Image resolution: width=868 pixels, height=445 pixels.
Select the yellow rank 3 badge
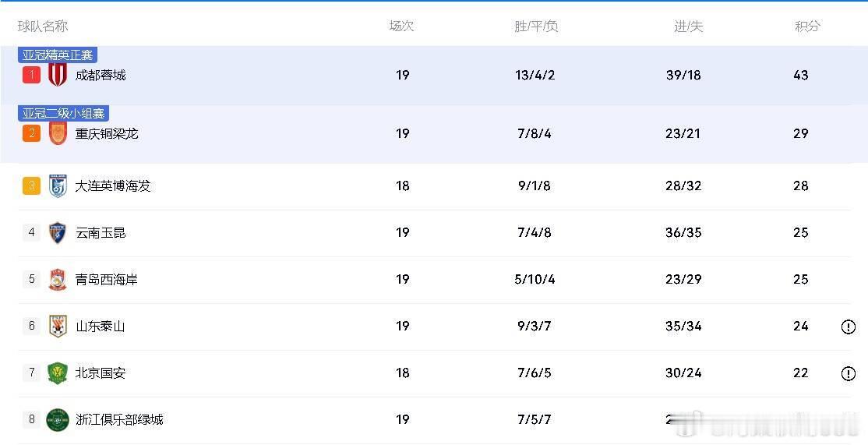click(x=31, y=186)
